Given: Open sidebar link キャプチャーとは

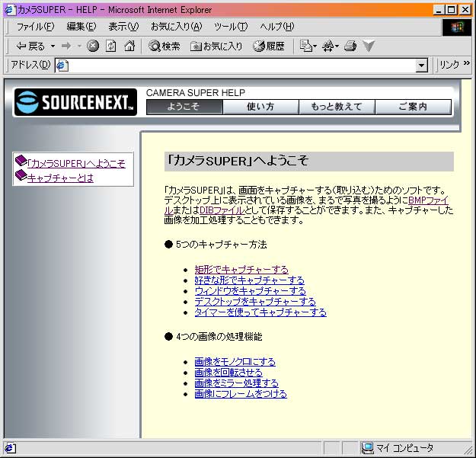Looking at the screenshot, I should click(60, 178).
